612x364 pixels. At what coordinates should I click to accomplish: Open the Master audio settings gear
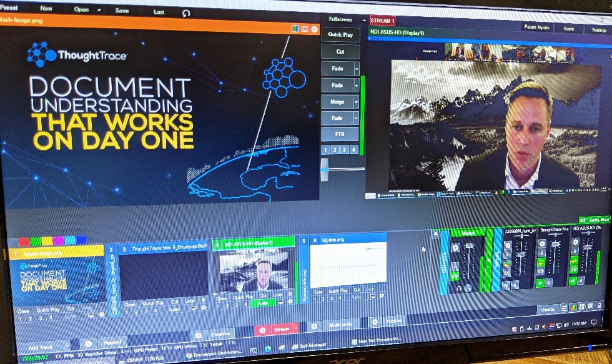pyautogui.click(x=454, y=247)
